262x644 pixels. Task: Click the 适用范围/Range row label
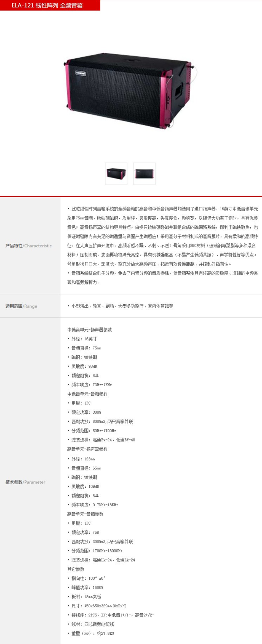click(21, 306)
